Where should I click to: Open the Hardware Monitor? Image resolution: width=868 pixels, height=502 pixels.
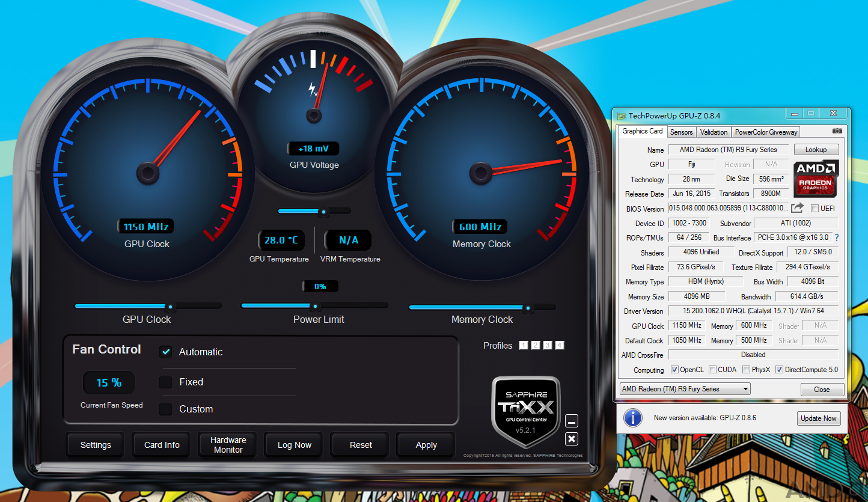228,445
